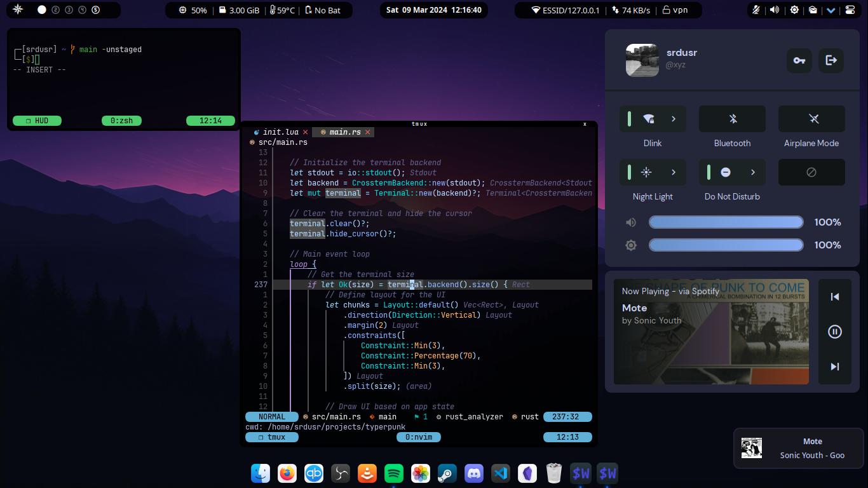The width and height of the screenshot is (868, 488).
Task: Click the logout icon in the user panel
Action: point(831,60)
